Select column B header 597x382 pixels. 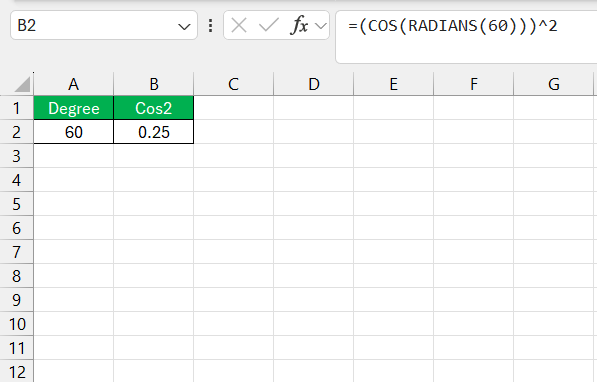coord(154,84)
